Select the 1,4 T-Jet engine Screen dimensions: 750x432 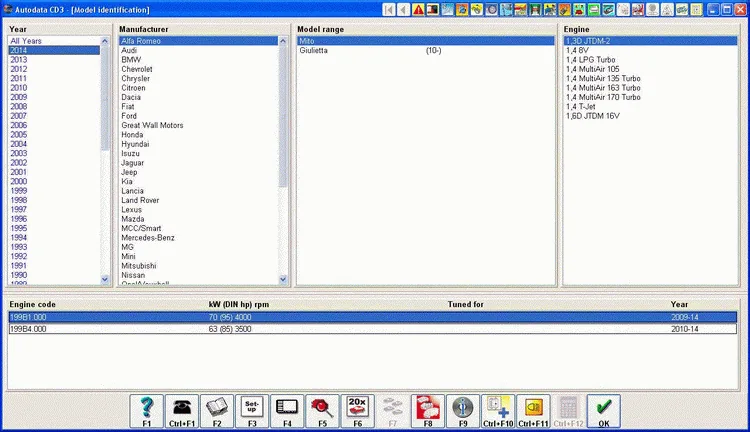click(x=651, y=107)
